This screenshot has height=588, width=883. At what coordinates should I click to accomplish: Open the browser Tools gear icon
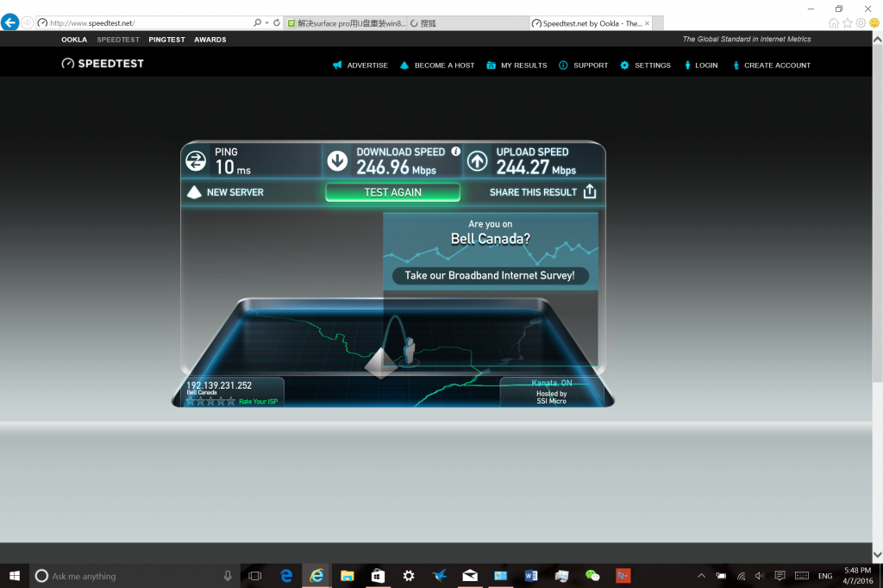click(861, 23)
